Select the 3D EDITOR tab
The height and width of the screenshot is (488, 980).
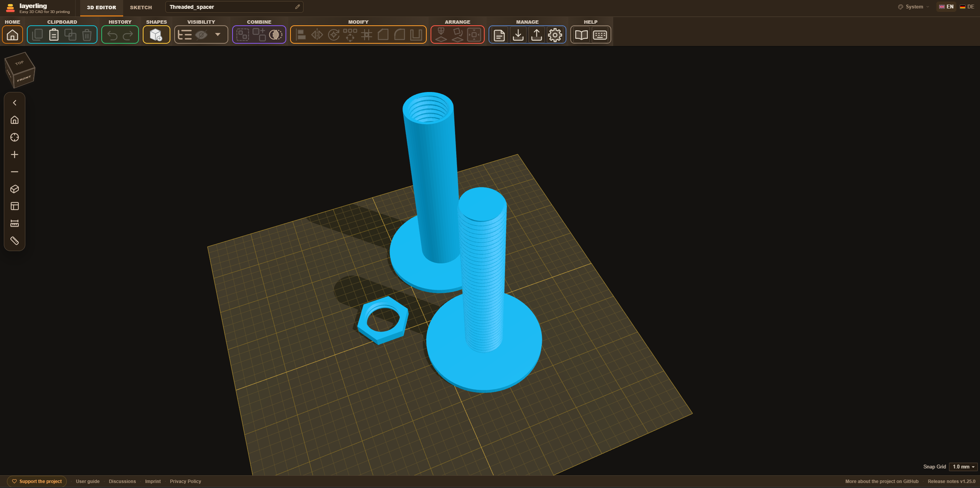point(101,7)
